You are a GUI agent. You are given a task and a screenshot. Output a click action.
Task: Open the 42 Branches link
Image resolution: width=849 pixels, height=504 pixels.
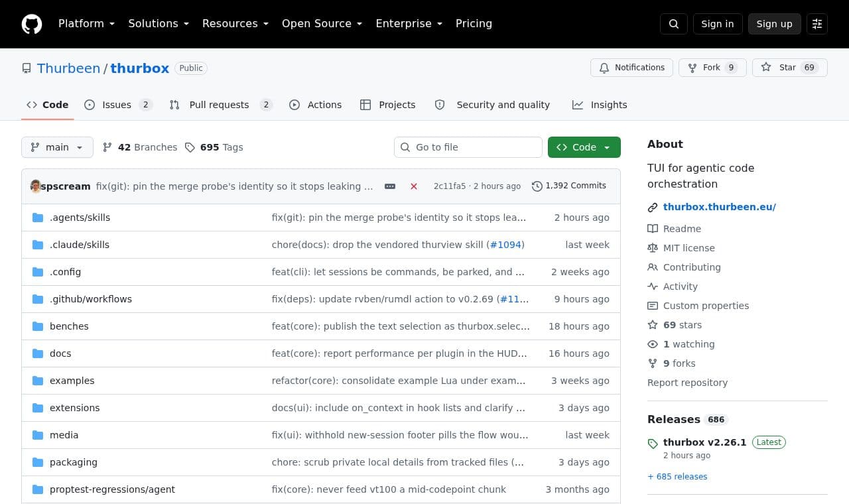(140, 147)
